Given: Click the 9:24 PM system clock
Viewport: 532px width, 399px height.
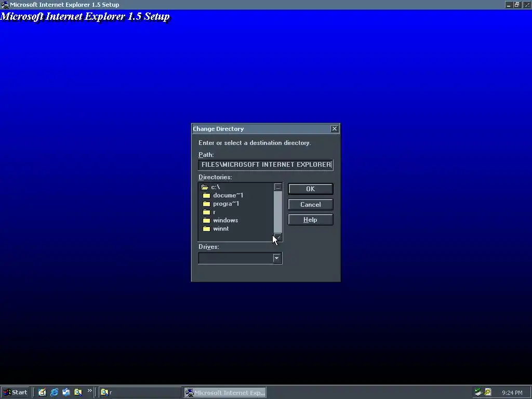Looking at the screenshot, I should coord(512,393).
